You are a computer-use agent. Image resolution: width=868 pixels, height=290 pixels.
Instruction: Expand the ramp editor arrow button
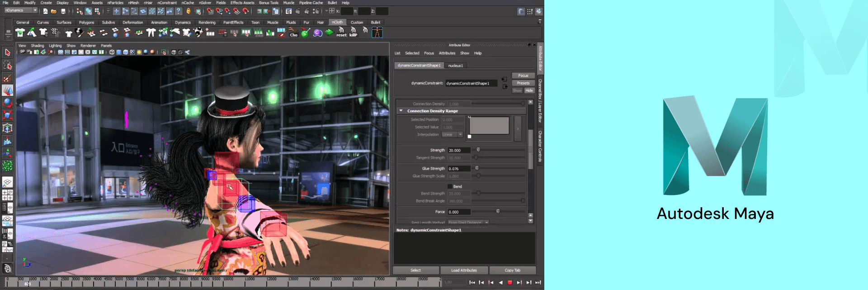coord(518,128)
